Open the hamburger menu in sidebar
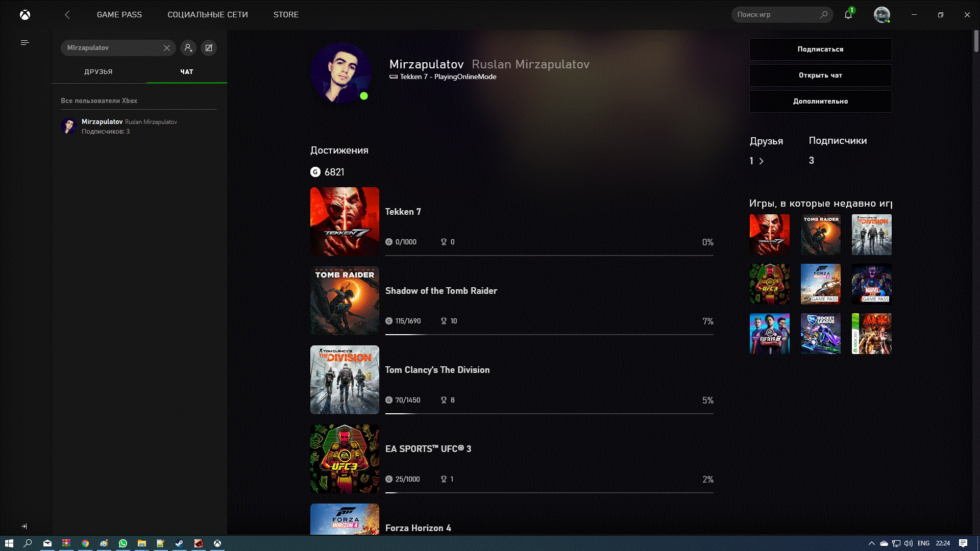The width and height of the screenshot is (980, 551). 24,43
